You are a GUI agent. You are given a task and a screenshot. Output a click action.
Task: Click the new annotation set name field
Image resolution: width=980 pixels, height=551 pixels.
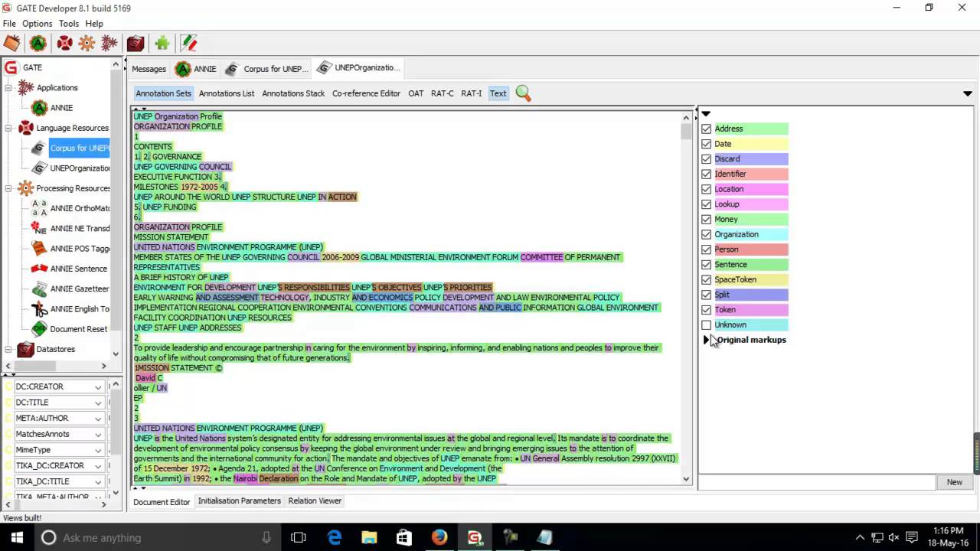(x=817, y=482)
